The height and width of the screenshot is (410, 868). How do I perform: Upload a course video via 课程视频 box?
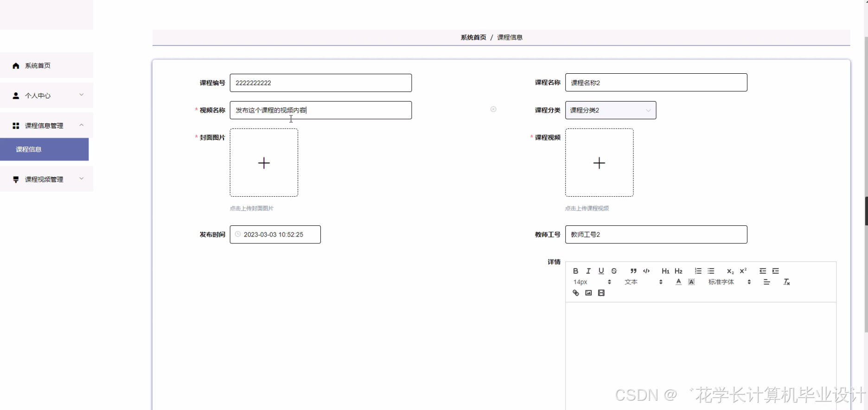click(599, 163)
